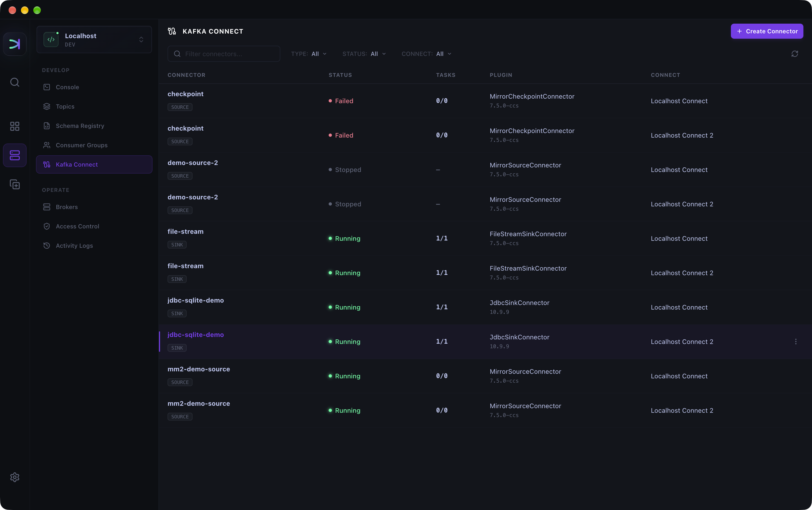This screenshot has width=812, height=510.
Task: Click Failed status of first checkpoint row
Action: [x=341, y=101]
